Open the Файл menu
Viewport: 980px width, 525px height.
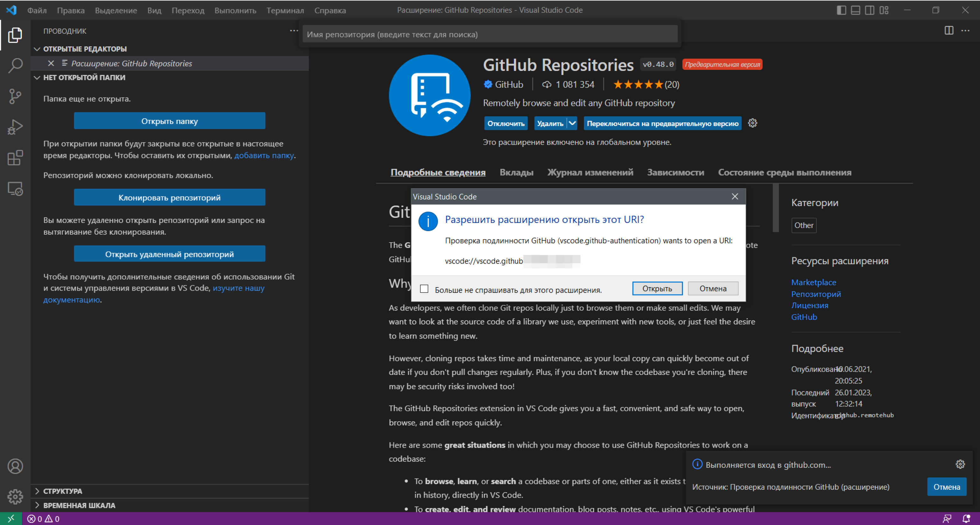(x=37, y=10)
